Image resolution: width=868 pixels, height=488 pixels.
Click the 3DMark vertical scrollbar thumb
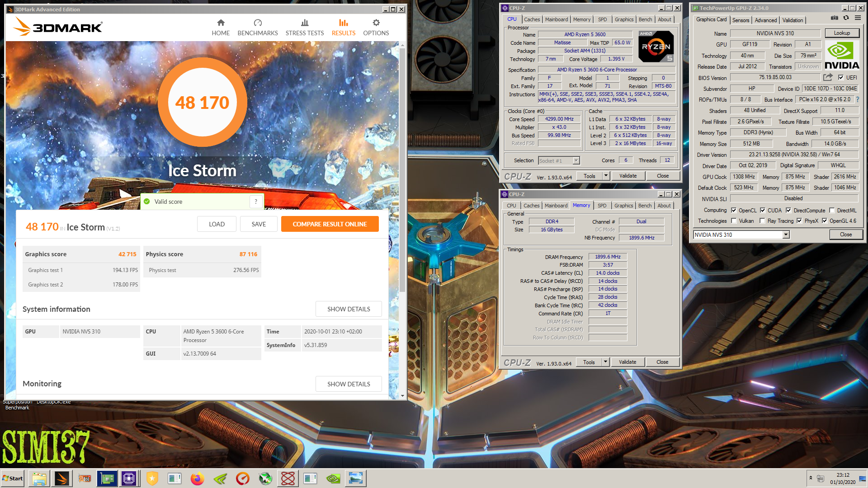pos(402,169)
